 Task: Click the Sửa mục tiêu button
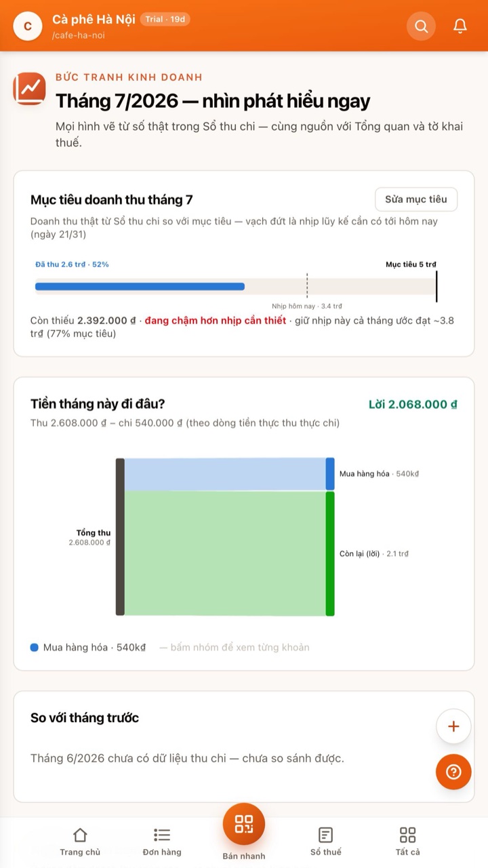(416, 199)
